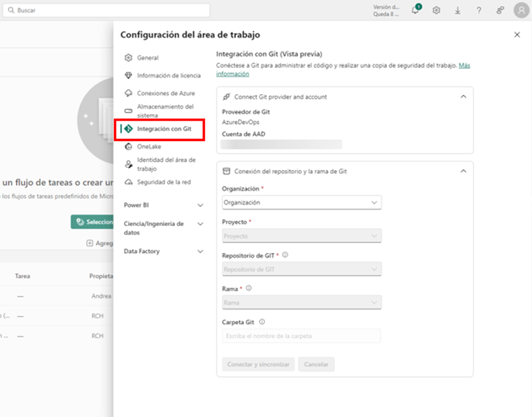Click info icon next to Carpeta Git

(262, 321)
